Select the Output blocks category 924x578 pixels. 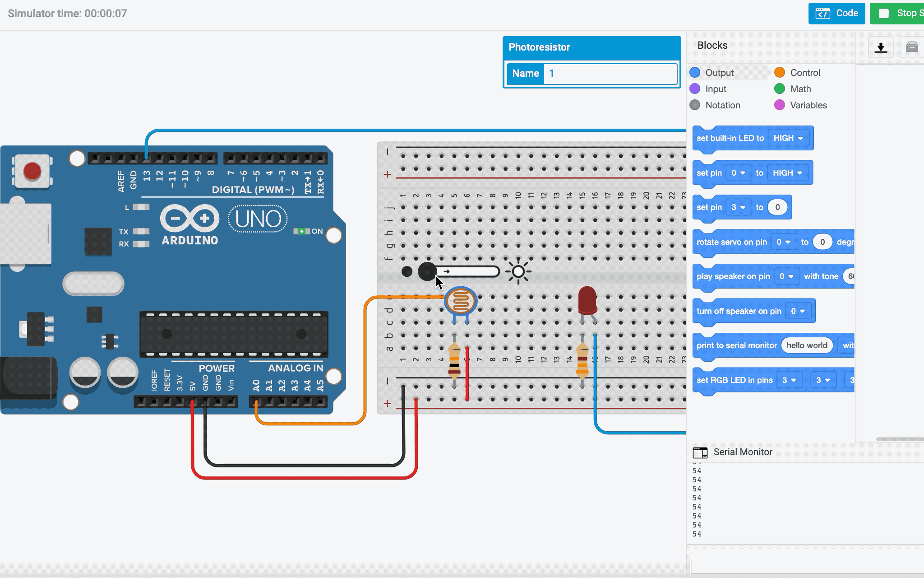719,73
